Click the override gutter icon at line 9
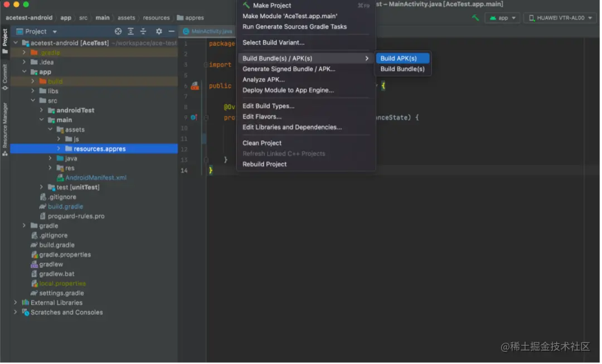Viewport: 602px width, 364px height. [x=195, y=118]
